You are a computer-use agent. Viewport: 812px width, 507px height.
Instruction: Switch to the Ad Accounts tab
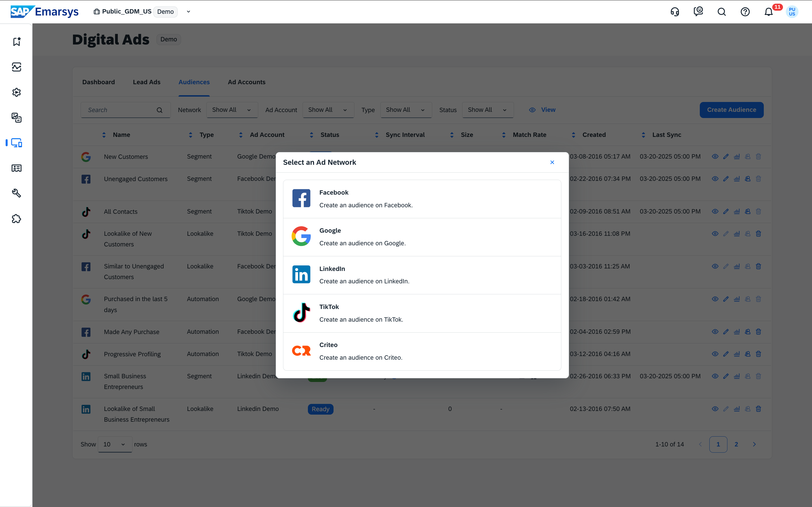[x=246, y=82]
